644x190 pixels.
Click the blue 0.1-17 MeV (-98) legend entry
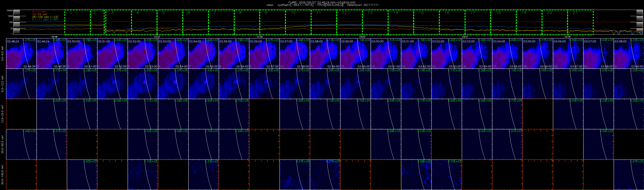45,19
